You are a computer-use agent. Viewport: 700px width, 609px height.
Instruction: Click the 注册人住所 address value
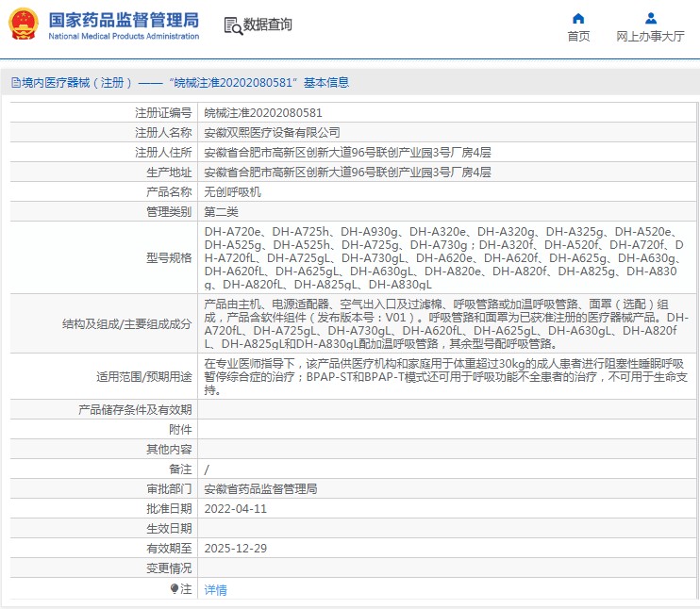click(x=347, y=153)
